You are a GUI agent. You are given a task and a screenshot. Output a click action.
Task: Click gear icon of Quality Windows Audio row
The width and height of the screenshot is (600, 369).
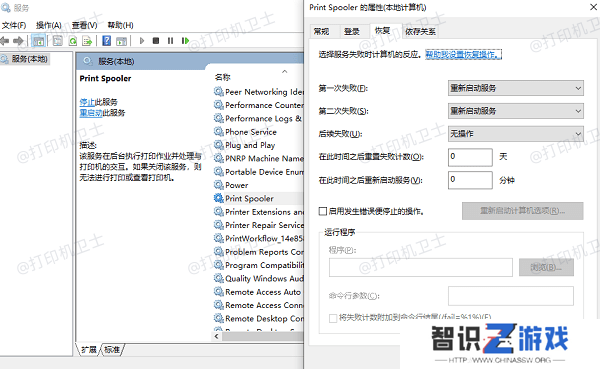(218, 278)
